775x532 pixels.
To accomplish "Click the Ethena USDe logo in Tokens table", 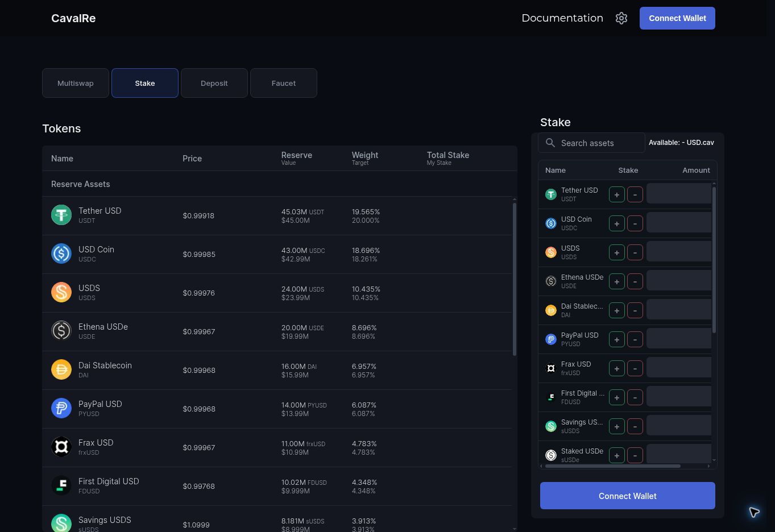I will click(x=61, y=331).
